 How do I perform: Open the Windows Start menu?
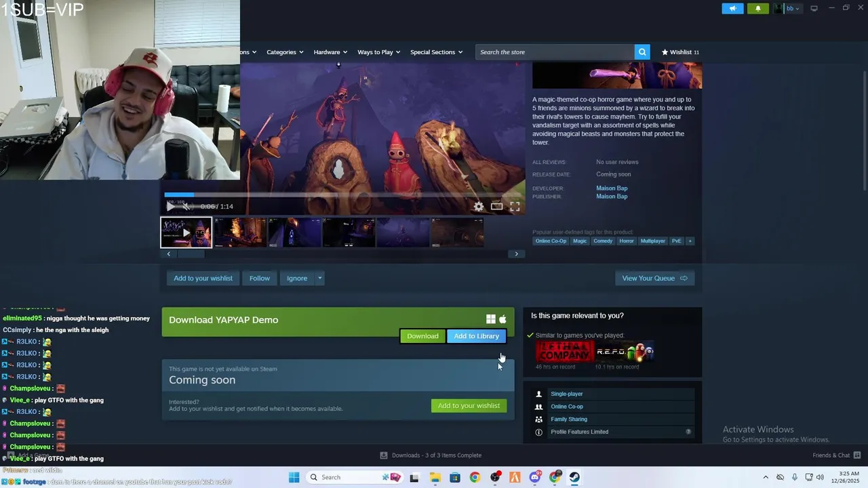tap(294, 477)
